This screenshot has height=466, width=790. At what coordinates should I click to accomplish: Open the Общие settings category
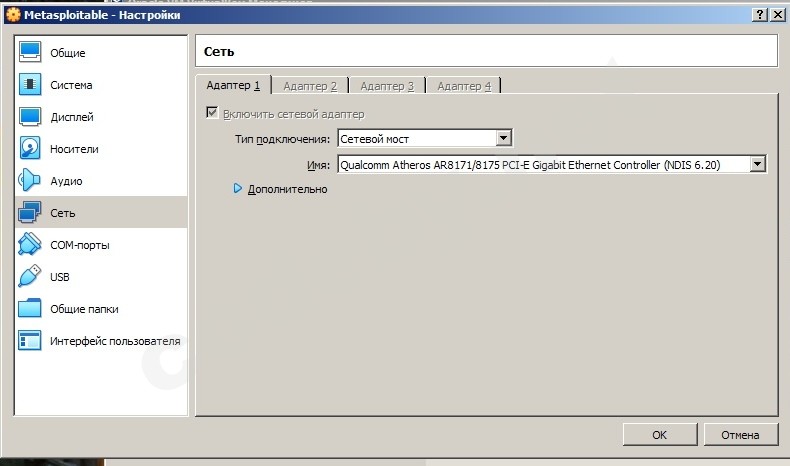101,52
